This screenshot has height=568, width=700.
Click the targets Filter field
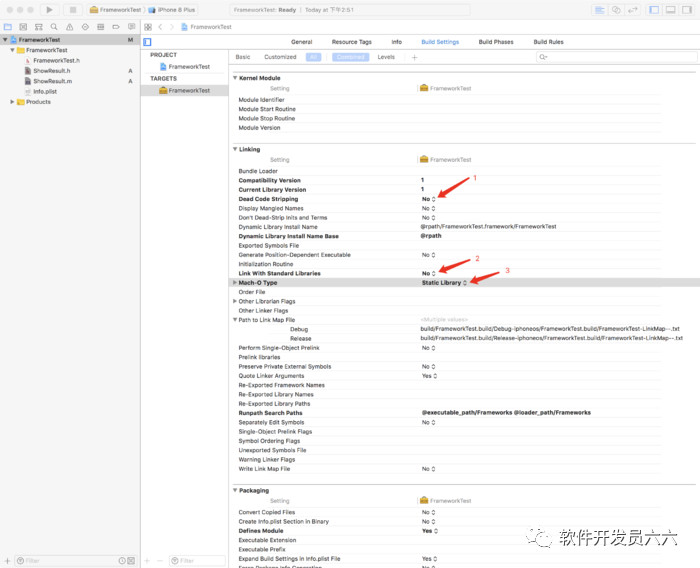click(197, 560)
